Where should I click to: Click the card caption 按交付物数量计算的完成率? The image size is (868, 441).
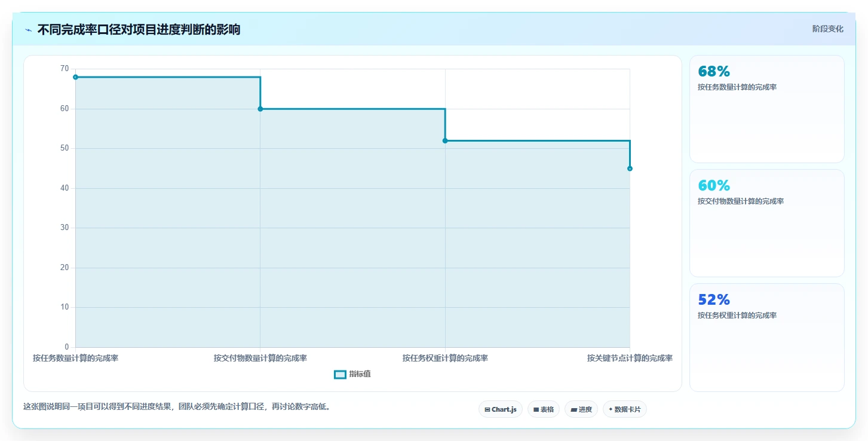tap(741, 201)
